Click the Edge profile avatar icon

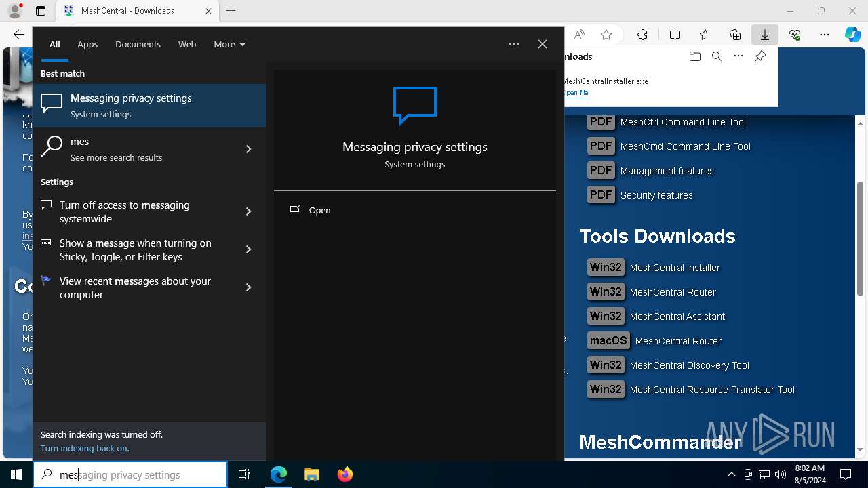click(x=14, y=11)
